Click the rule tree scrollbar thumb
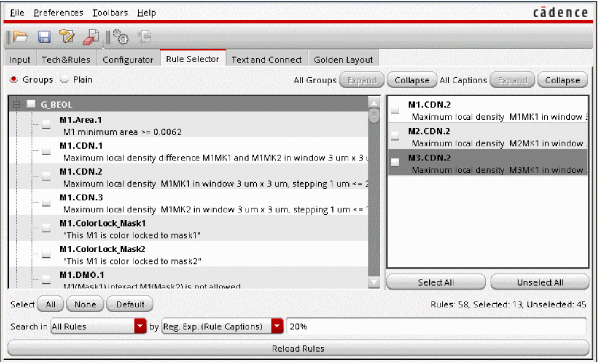 374,116
